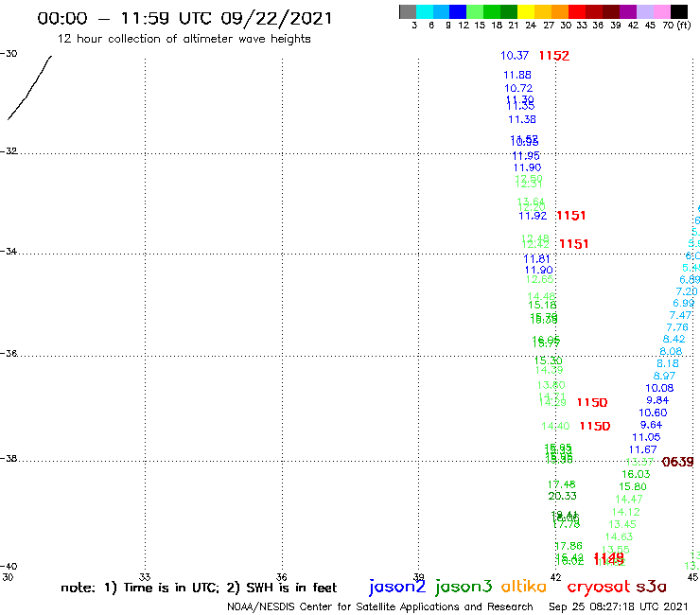The width and height of the screenshot is (700, 615).
Task: Click the wave height value '9.64'
Action: [x=652, y=425]
